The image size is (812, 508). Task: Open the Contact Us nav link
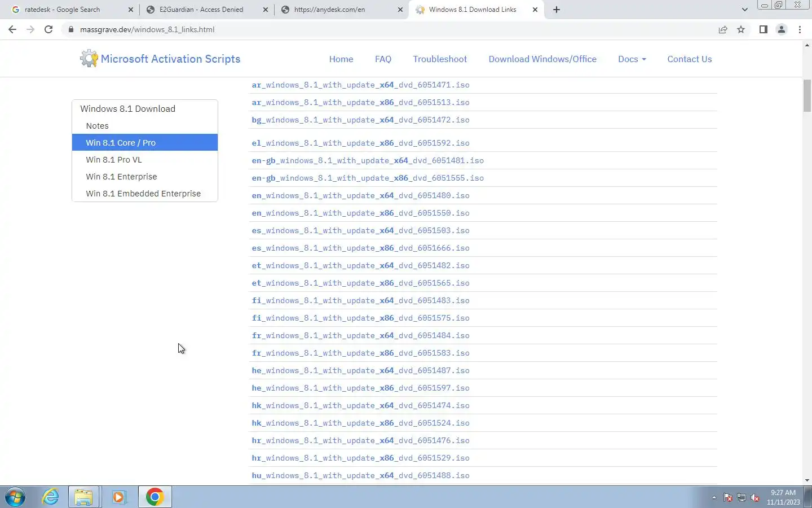click(x=689, y=59)
